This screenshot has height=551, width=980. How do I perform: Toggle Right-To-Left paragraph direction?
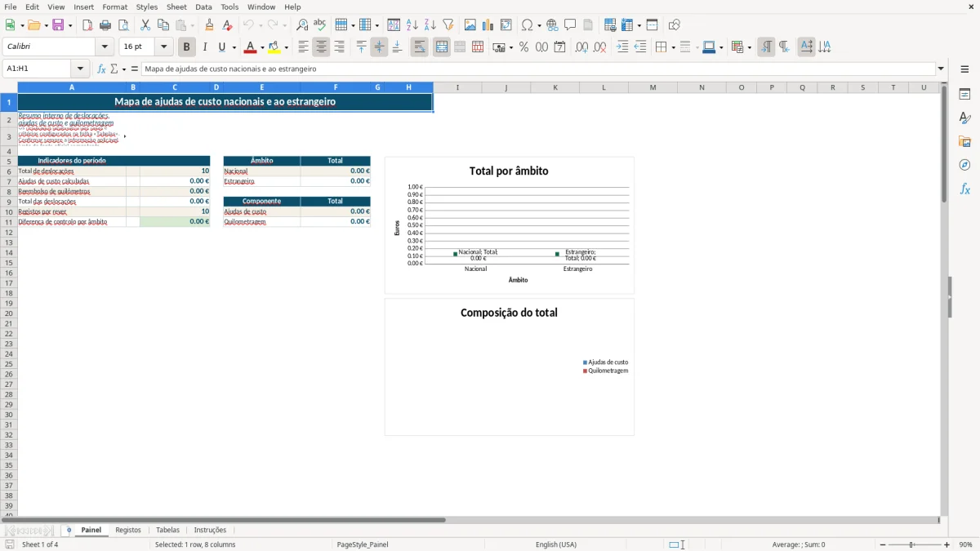784,47
